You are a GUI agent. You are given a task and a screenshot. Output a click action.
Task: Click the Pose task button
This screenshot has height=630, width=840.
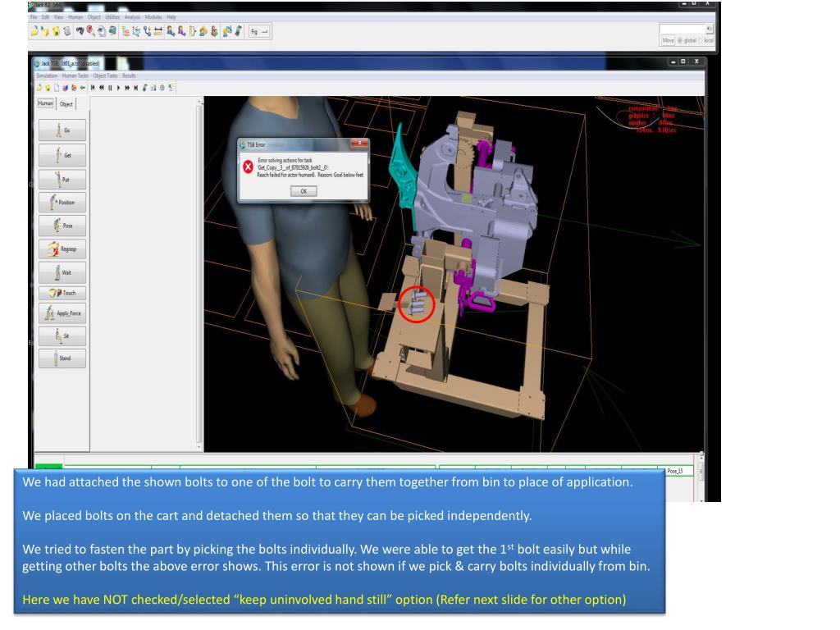point(62,225)
